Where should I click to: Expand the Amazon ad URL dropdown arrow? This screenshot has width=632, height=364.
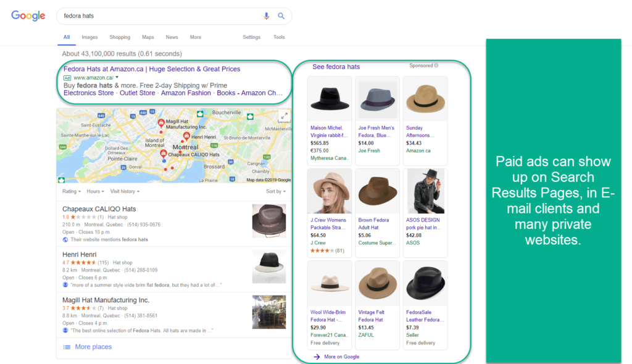(x=117, y=77)
